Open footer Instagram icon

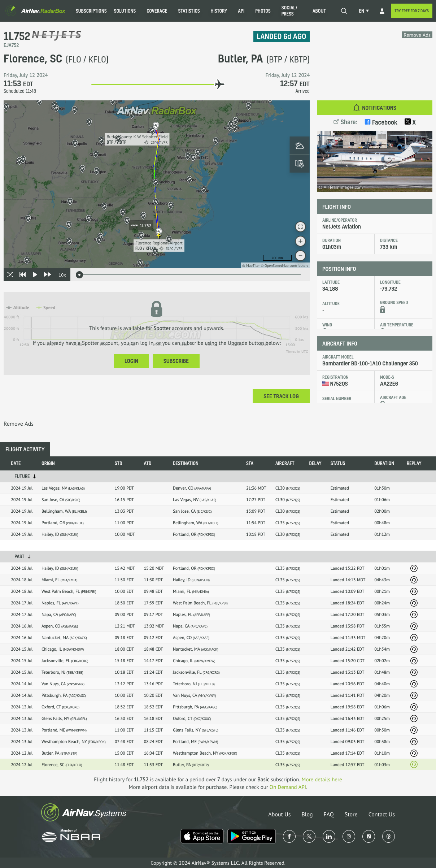click(x=349, y=836)
